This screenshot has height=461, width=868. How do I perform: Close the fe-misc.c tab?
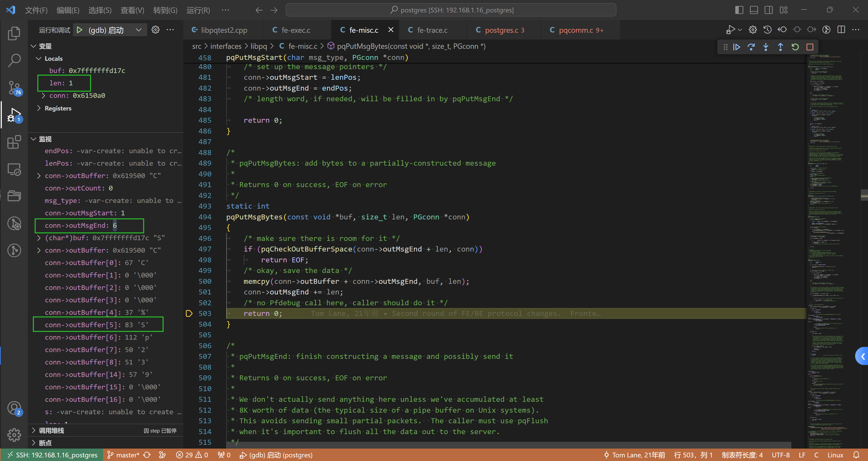391,30
